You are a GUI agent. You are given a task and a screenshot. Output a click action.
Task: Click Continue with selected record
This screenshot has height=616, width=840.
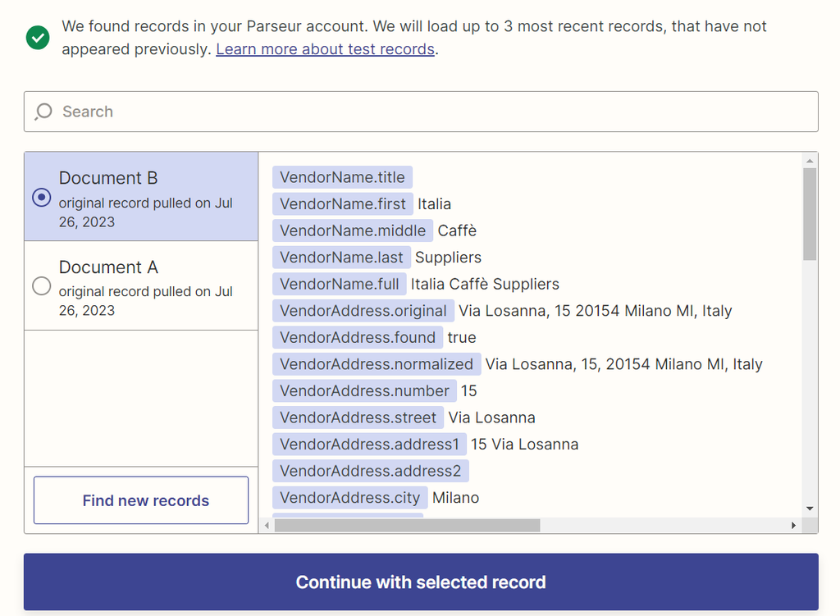(420, 582)
